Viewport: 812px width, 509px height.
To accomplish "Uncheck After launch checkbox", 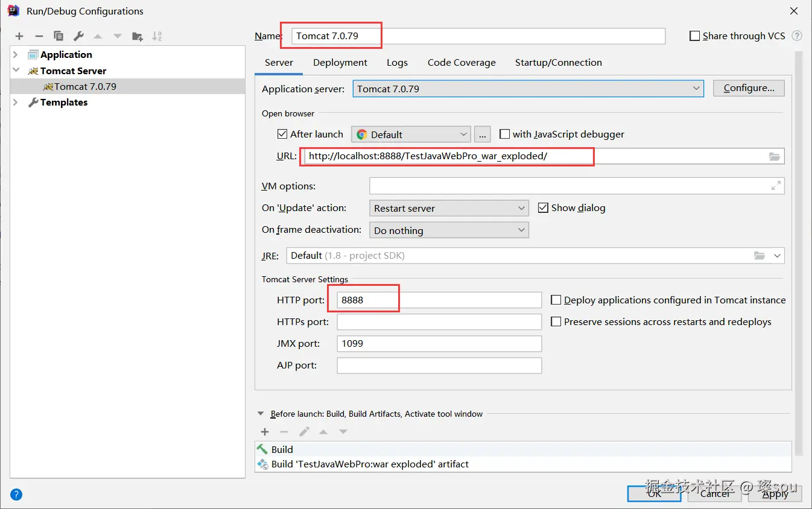I will click(282, 134).
